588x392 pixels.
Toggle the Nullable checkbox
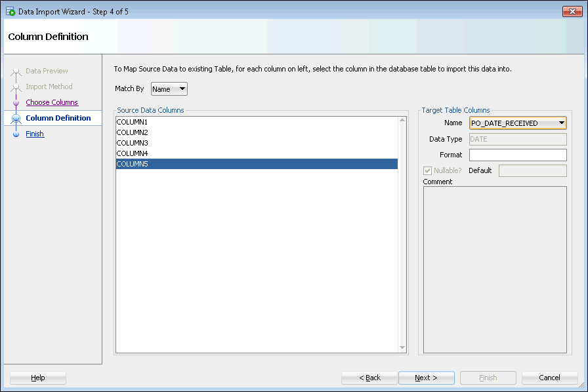click(428, 171)
